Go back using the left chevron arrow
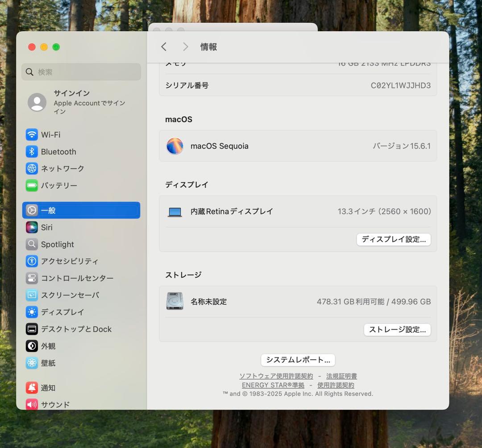The width and height of the screenshot is (482, 448). pos(164,46)
